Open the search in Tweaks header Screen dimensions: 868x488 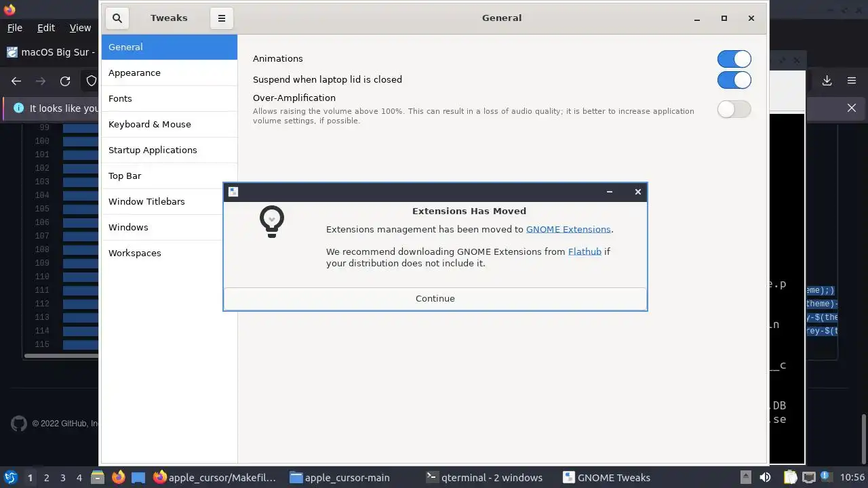pos(117,18)
